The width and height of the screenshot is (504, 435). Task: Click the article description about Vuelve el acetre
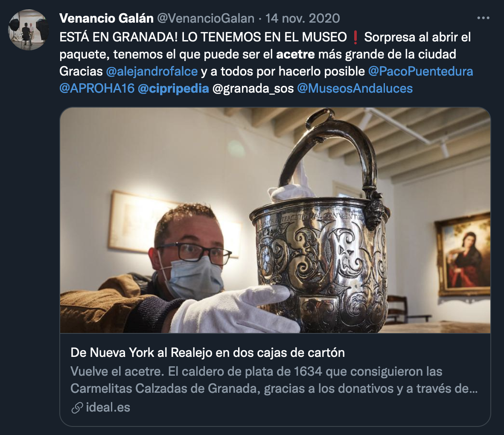[x=274, y=380]
